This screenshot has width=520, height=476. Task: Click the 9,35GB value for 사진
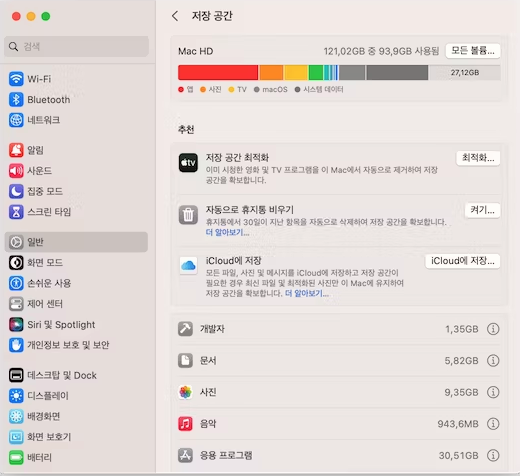click(x=461, y=392)
